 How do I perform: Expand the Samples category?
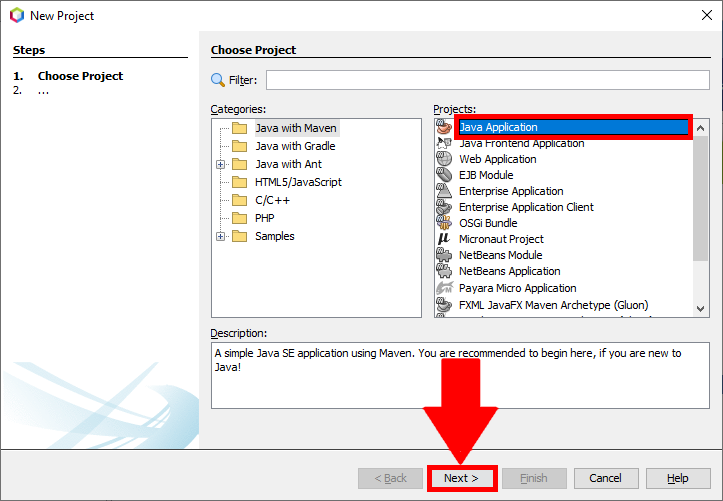tap(220, 236)
